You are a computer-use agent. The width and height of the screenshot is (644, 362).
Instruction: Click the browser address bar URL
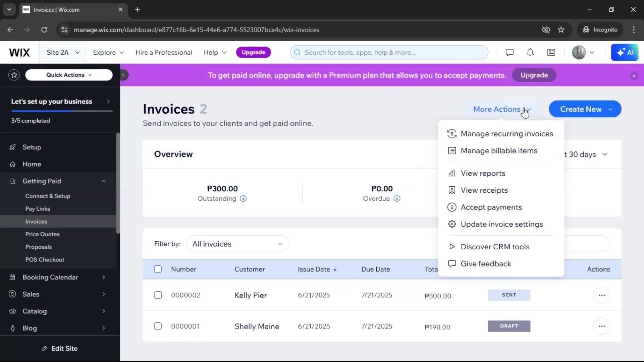pos(196,30)
